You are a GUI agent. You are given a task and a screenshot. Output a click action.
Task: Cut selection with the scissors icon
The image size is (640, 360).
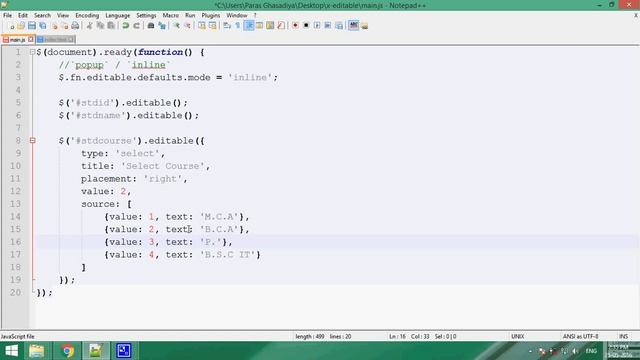click(x=89, y=26)
